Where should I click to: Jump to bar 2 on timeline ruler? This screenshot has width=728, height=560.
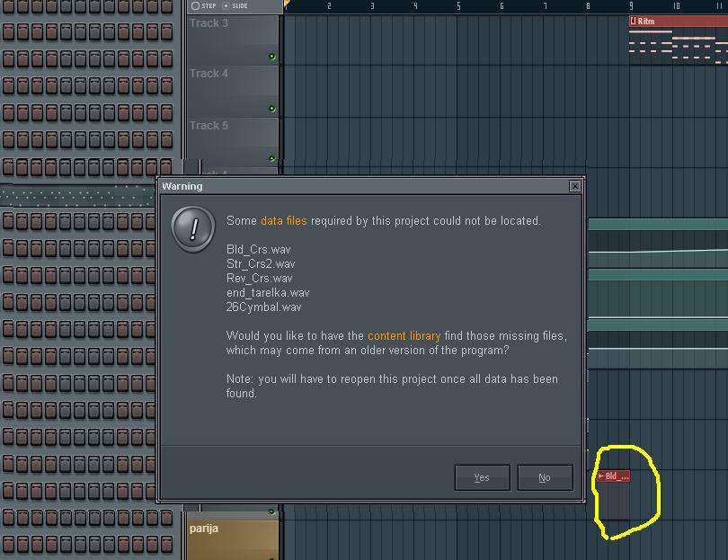pyautogui.click(x=329, y=6)
